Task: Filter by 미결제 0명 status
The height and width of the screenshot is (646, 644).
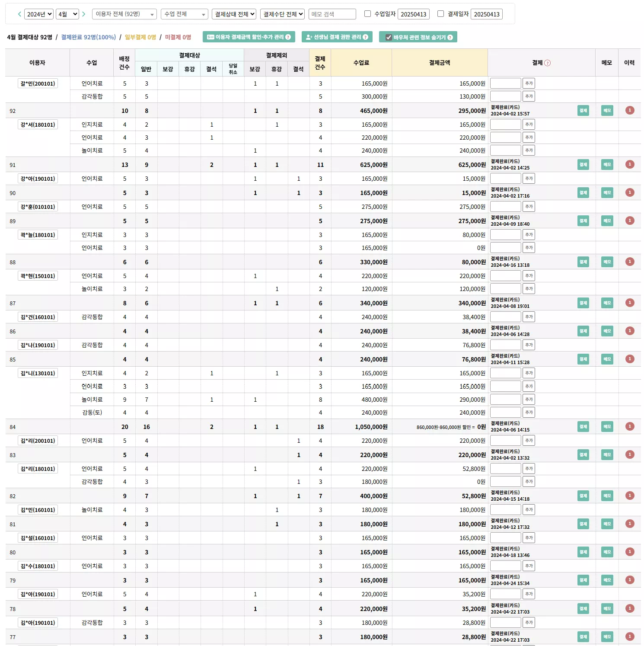Action: (x=178, y=37)
